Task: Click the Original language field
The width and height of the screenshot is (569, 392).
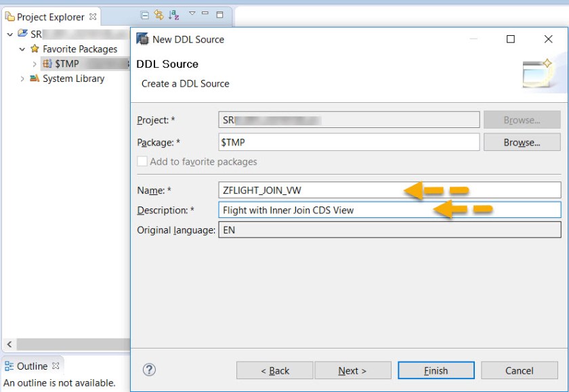Action: tap(389, 230)
